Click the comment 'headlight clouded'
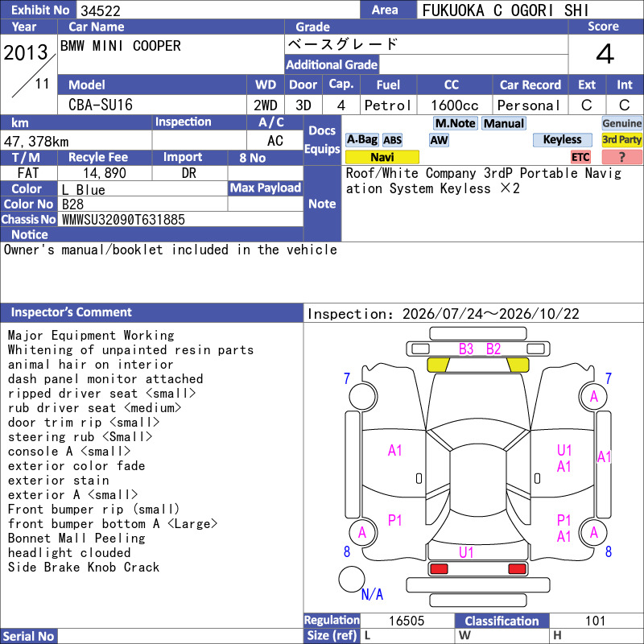 tap(69, 553)
